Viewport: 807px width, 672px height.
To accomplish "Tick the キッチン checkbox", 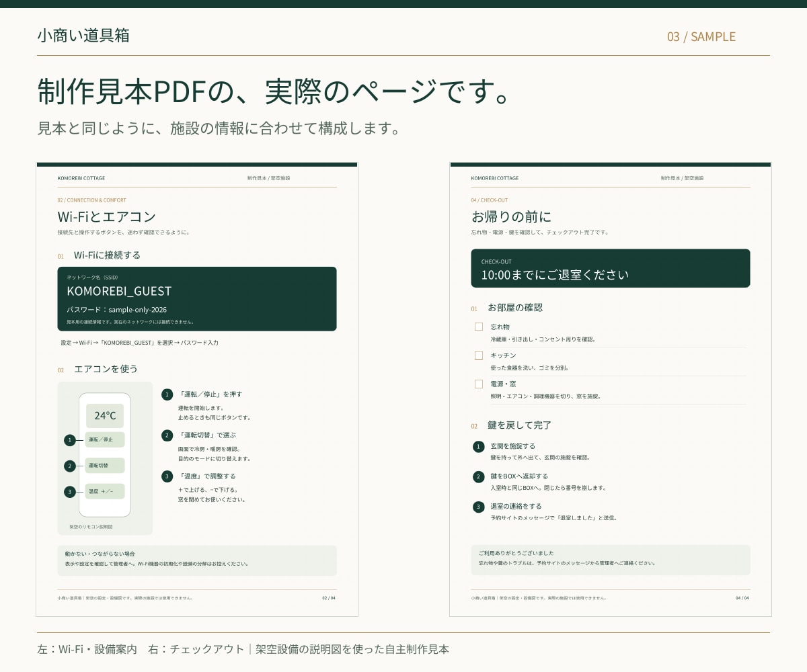I will coord(479,355).
